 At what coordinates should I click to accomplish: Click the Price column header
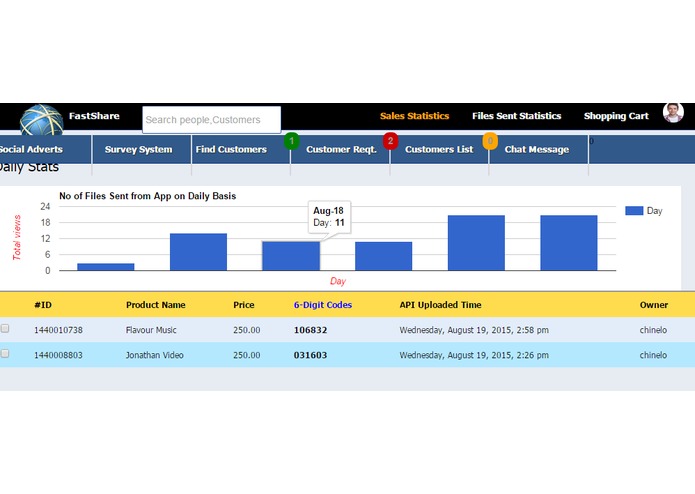pyautogui.click(x=244, y=305)
